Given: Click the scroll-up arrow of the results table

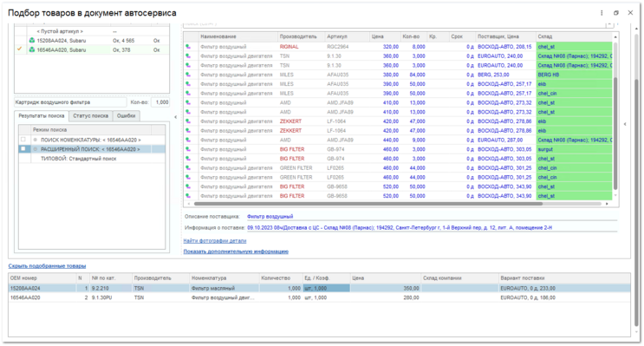Looking at the screenshot, I should coord(615,37).
